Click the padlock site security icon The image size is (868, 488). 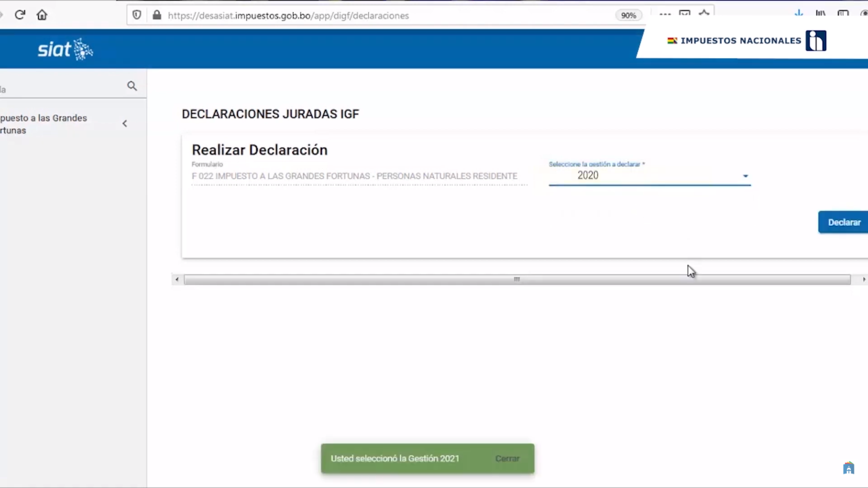click(157, 15)
